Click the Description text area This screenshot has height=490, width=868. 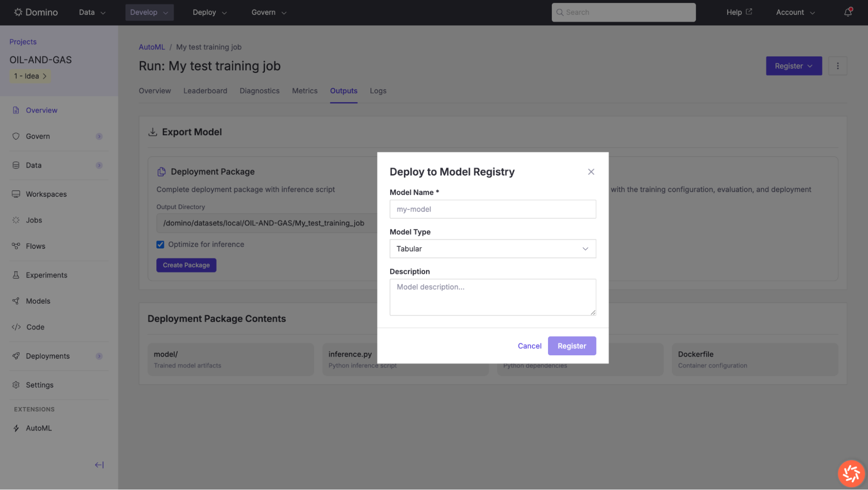[492, 297]
